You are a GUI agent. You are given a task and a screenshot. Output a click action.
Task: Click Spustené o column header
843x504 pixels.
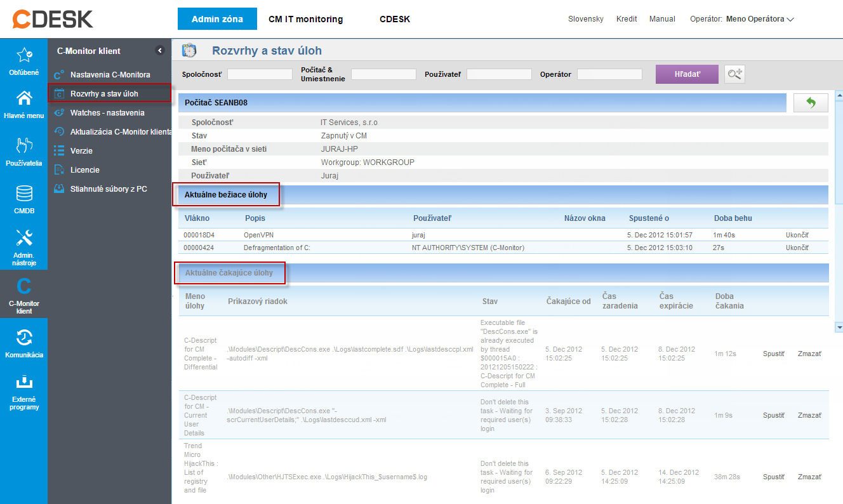[649, 218]
